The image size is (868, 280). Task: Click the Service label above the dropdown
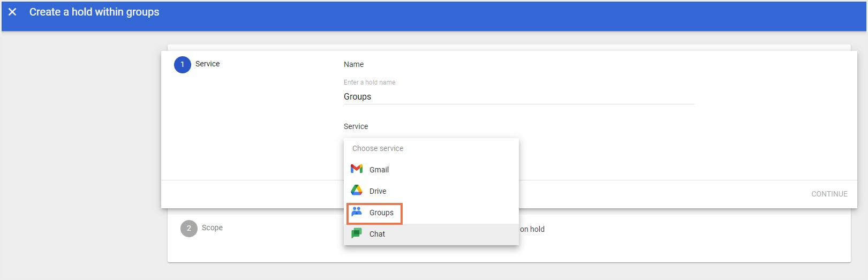(356, 126)
